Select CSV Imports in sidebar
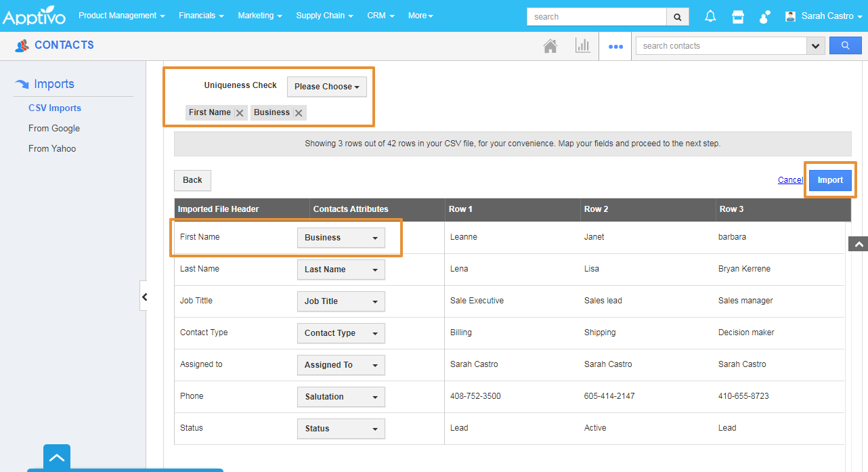The height and width of the screenshot is (472, 868). tap(55, 108)
